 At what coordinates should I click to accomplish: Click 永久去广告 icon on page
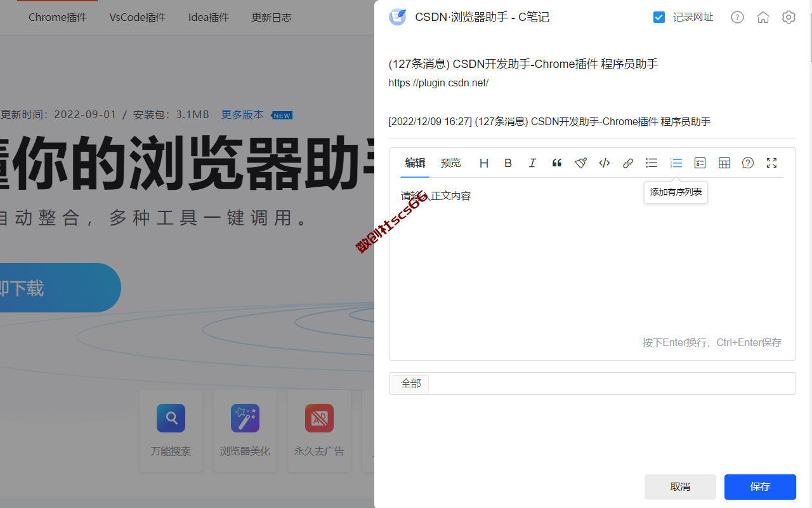pos(319,418)
